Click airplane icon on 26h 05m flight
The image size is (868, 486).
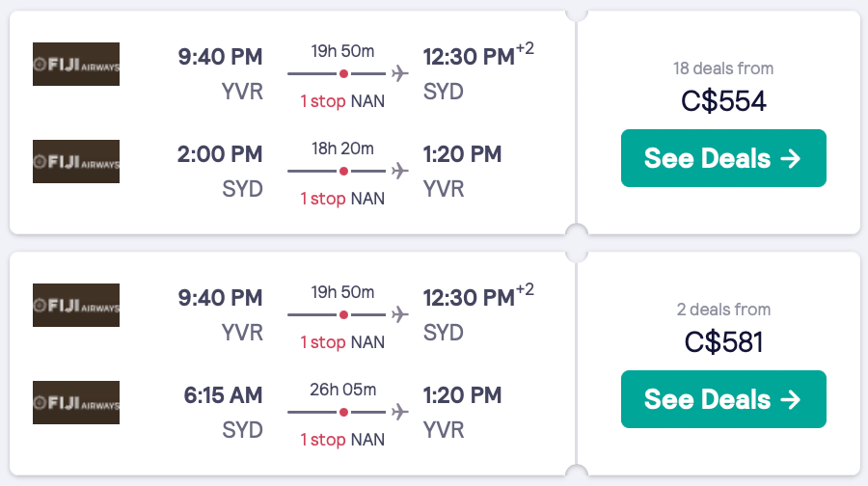[400, 412]
